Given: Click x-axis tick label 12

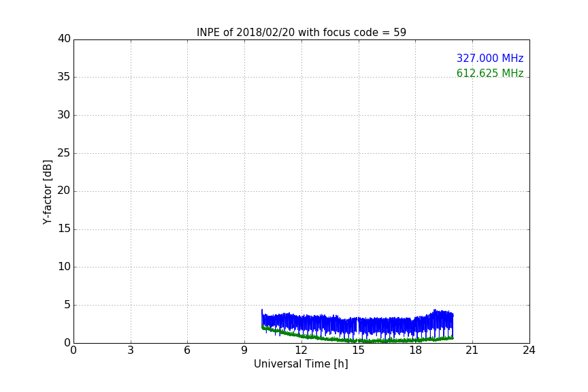Looking at the screenshot, I should pos(301,350).
